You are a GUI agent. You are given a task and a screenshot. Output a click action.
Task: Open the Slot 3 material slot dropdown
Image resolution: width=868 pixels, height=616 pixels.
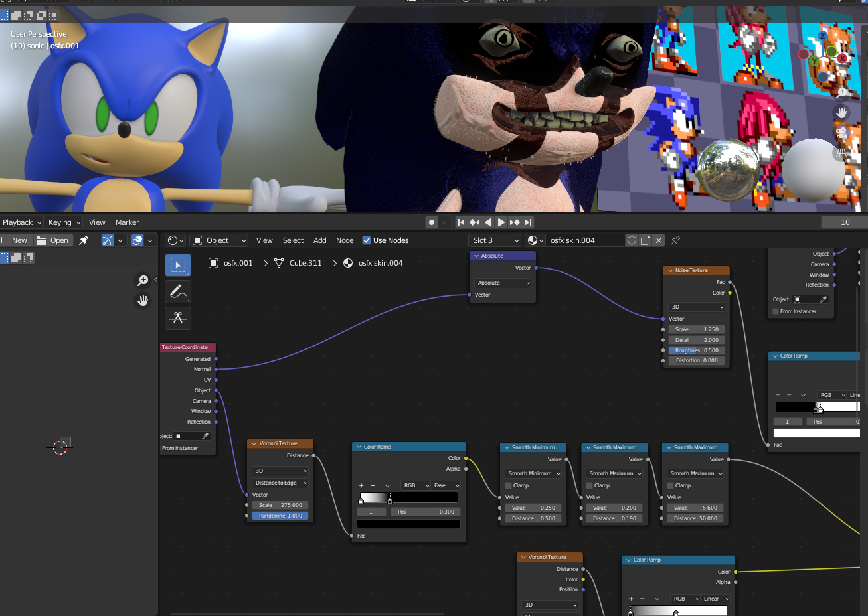tap(495, 240)
